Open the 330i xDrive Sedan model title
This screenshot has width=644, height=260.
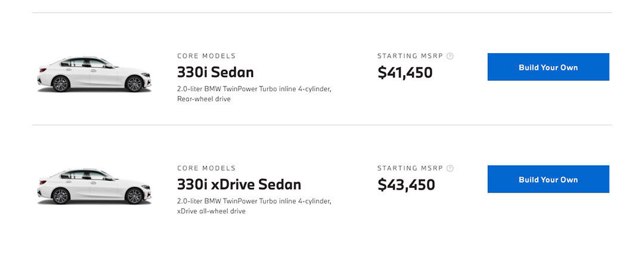click(x=239, y=184)
